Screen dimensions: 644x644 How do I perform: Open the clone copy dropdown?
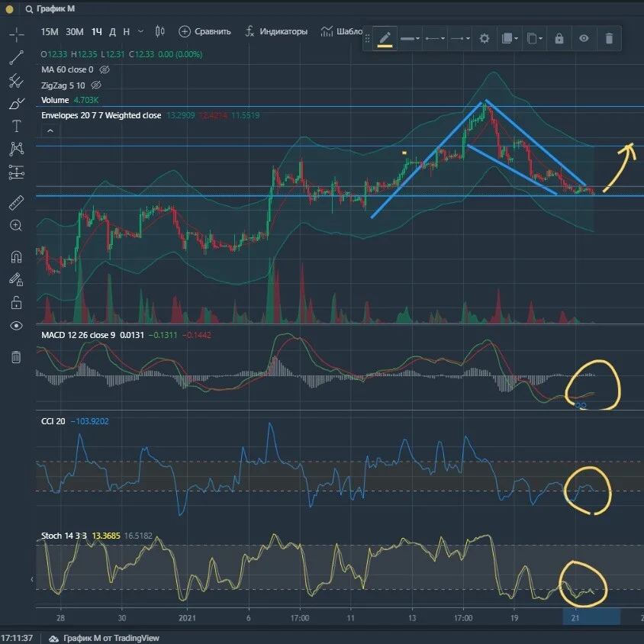tap(534, 39)
